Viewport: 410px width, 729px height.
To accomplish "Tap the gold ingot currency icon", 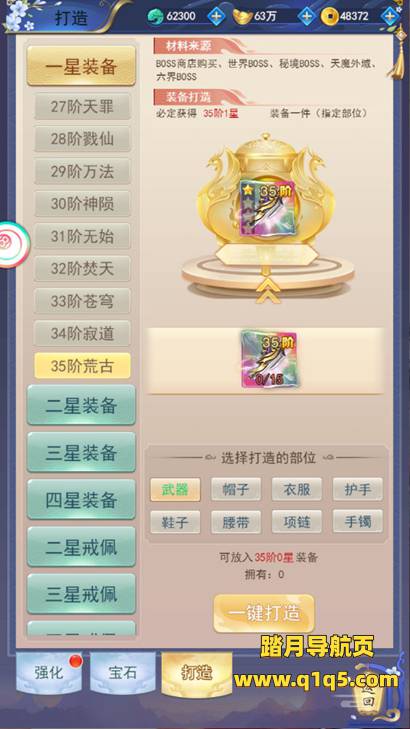I will click(242, 16).
